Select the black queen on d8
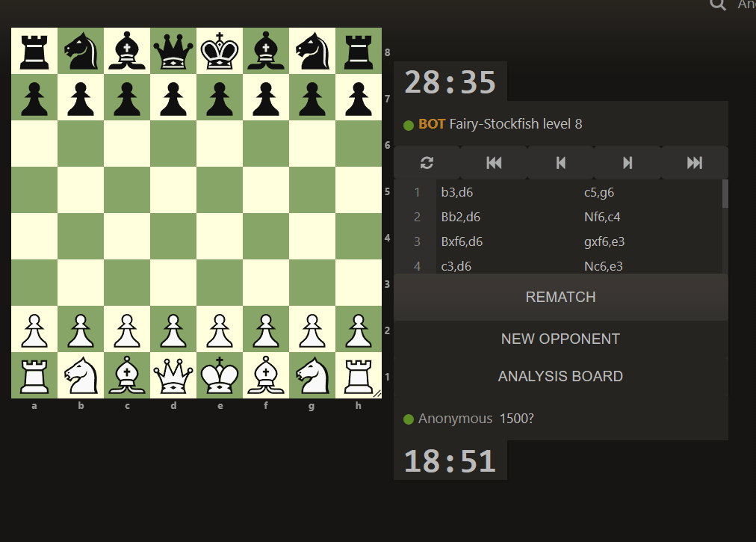Image resolution: width=756 pixels, height=542 pixels. pyautogui.click(x=173, y=51)
